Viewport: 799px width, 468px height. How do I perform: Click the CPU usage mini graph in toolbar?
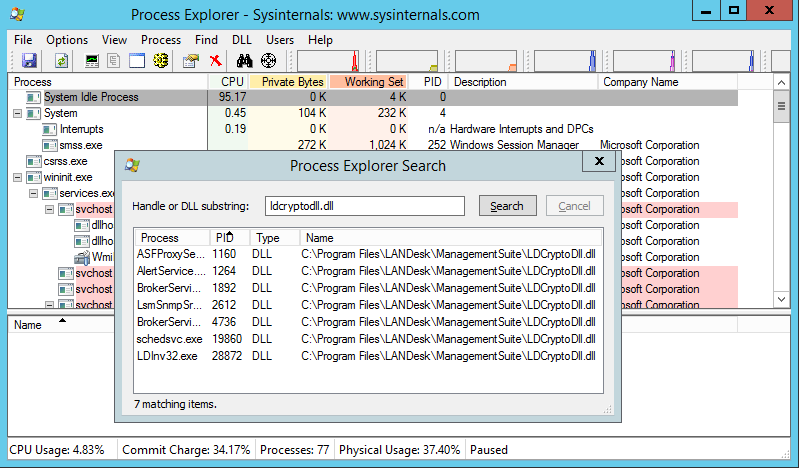point(333,61)
